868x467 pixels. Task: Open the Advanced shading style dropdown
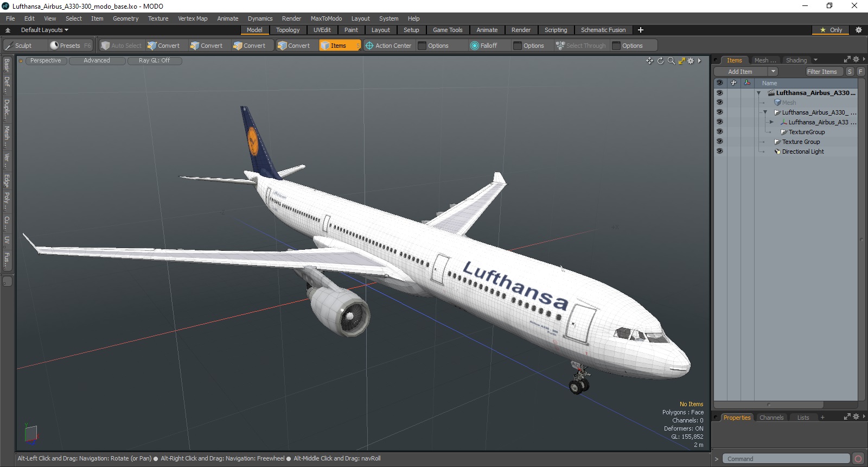97,61
